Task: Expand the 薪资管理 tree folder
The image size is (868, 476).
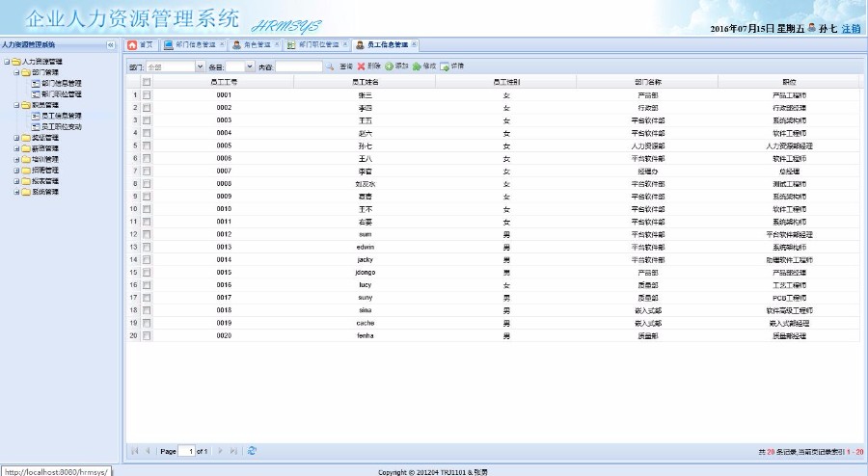Action: click(16, 148)
